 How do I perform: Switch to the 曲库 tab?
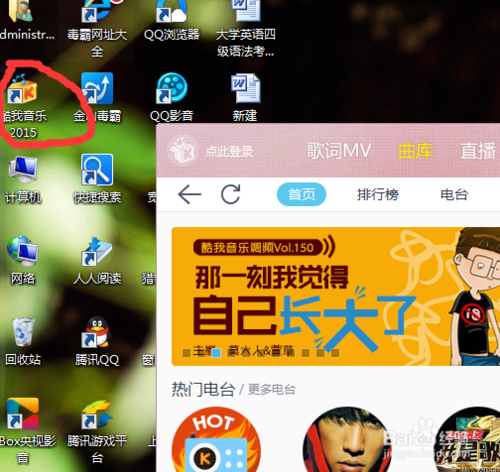[x=416, y=151]
